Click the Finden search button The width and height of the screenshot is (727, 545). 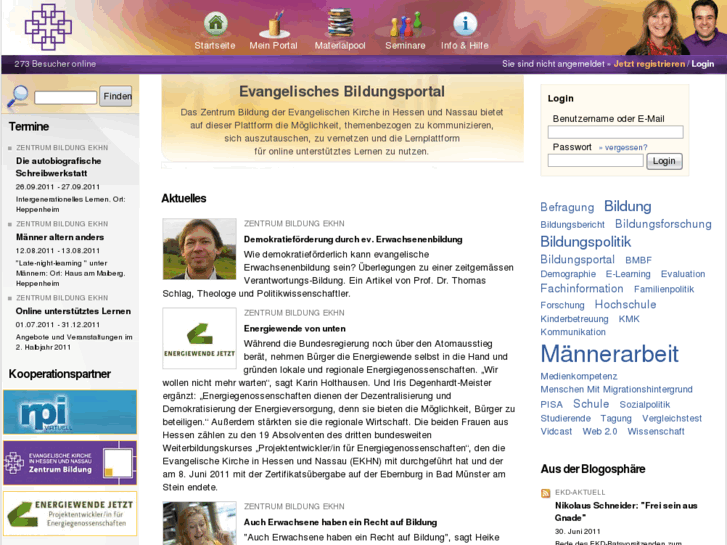pos(116,96)
